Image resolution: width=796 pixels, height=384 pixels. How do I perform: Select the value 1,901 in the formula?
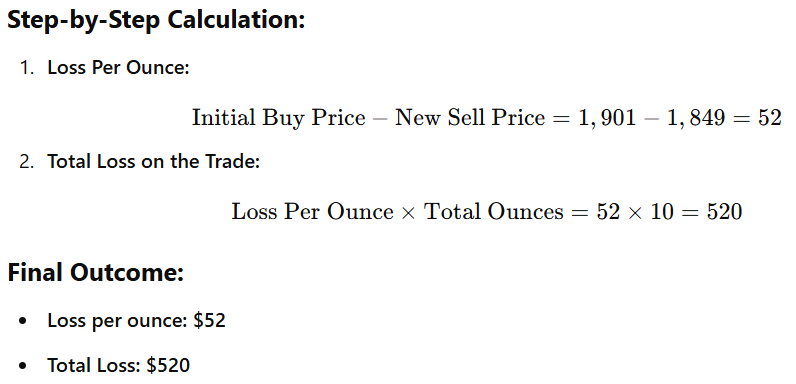coord(603,118)
